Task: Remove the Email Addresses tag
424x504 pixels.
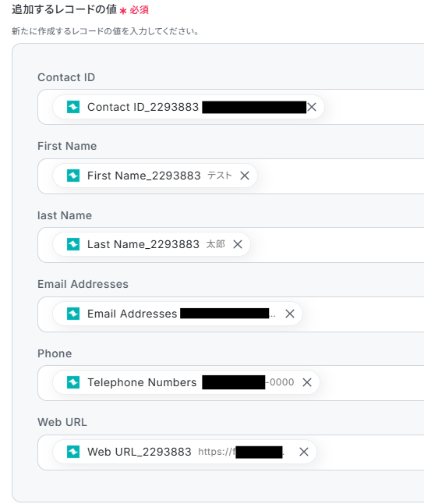Action: tap(290, 314)
